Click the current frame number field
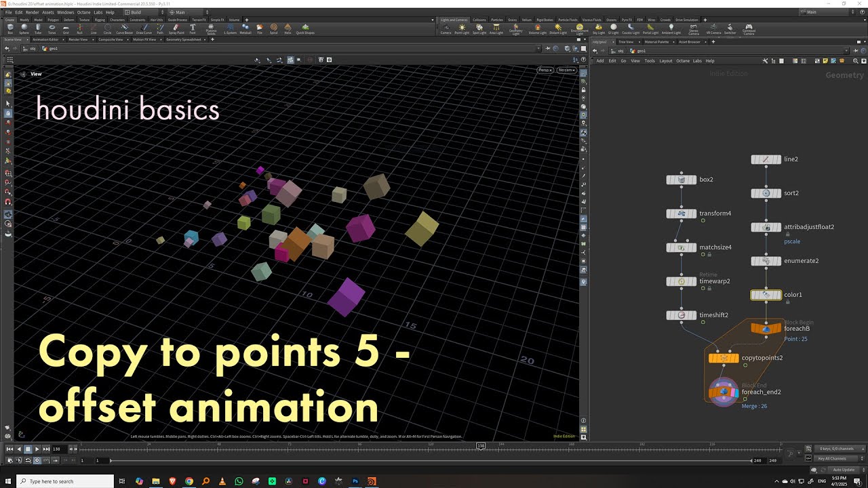This screenshot has height=488, width=868. (60, 449)
